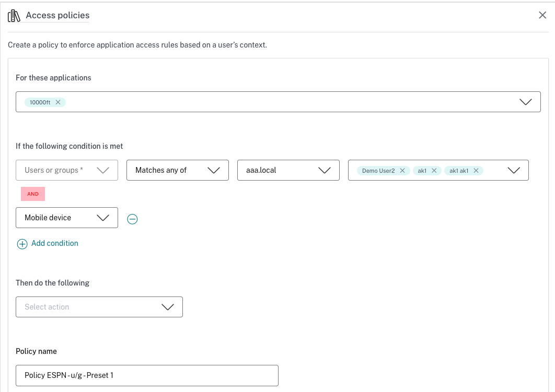
Task: Click the AND operator badge
Action: 33,194
